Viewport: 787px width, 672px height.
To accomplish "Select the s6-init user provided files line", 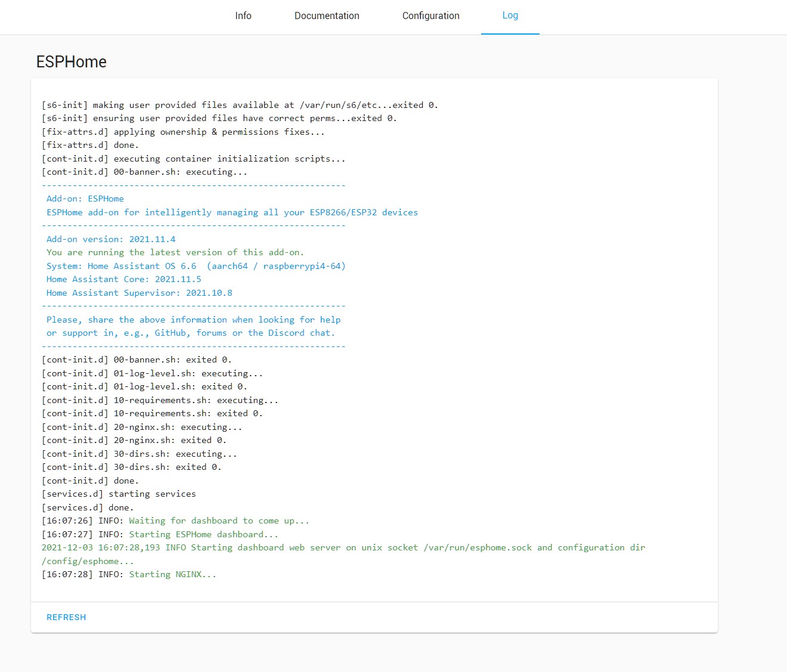I will [238, 104].
